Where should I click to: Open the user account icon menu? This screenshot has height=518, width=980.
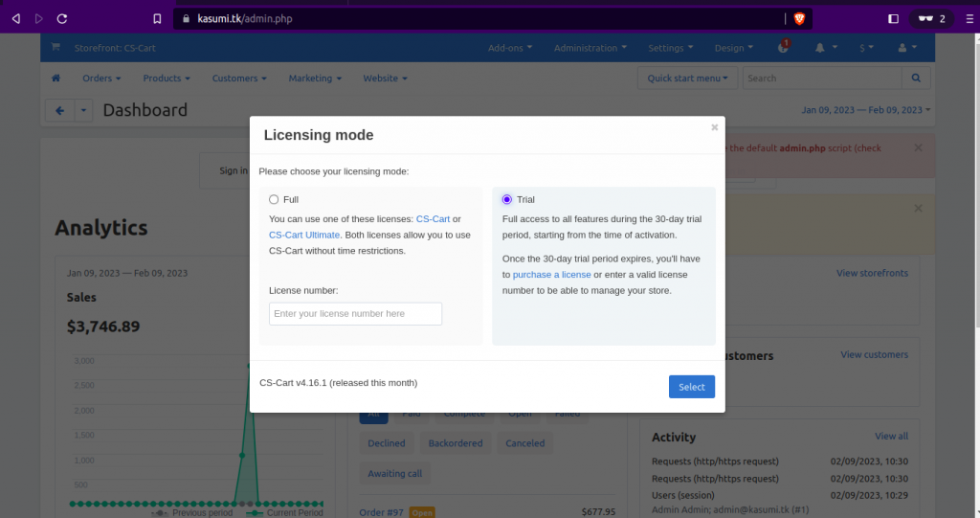coord(907,48)
